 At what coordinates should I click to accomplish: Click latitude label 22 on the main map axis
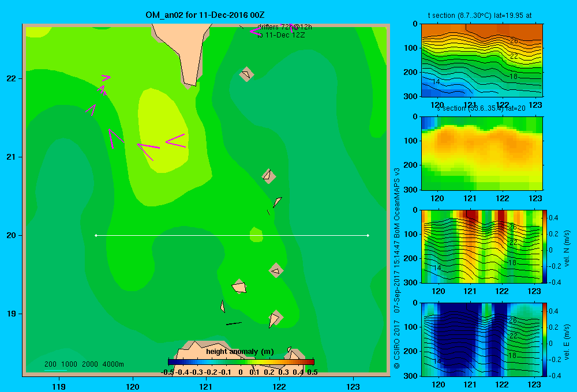(12, 78)
